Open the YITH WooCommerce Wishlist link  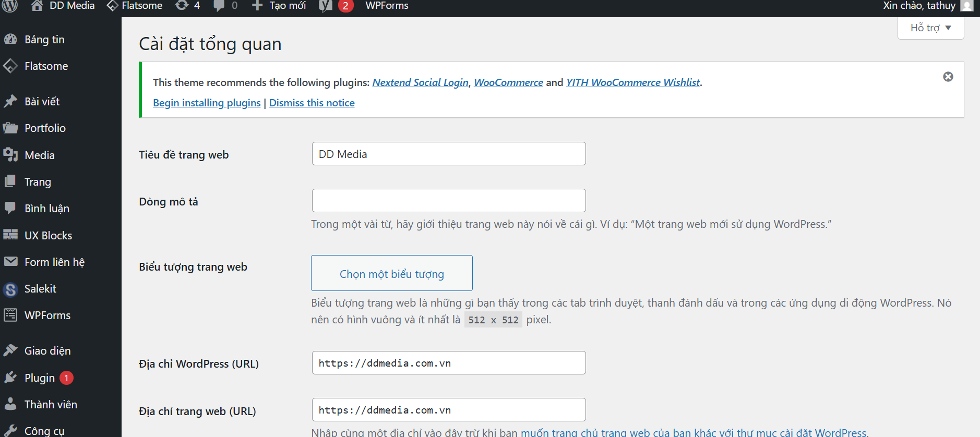[x=633, y=82]
